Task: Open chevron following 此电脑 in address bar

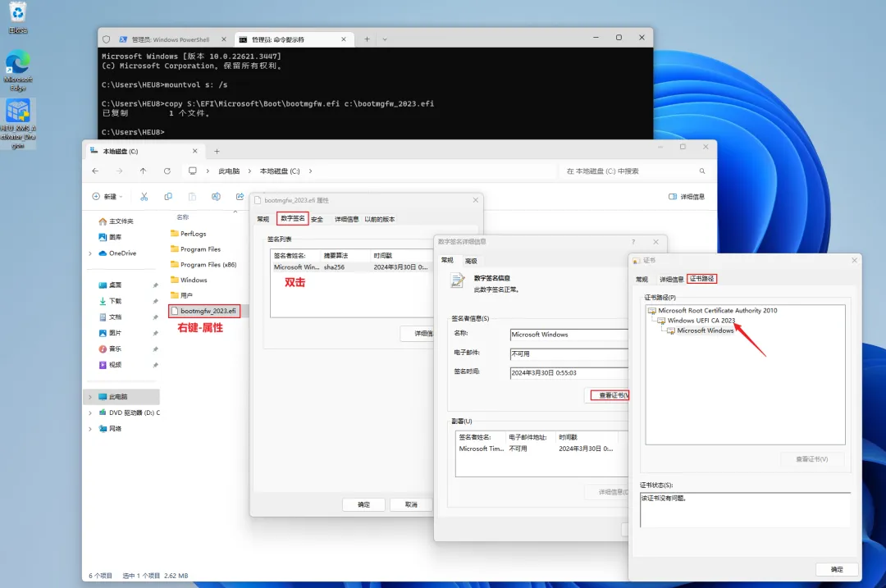Action: click(x=249, y=171)
